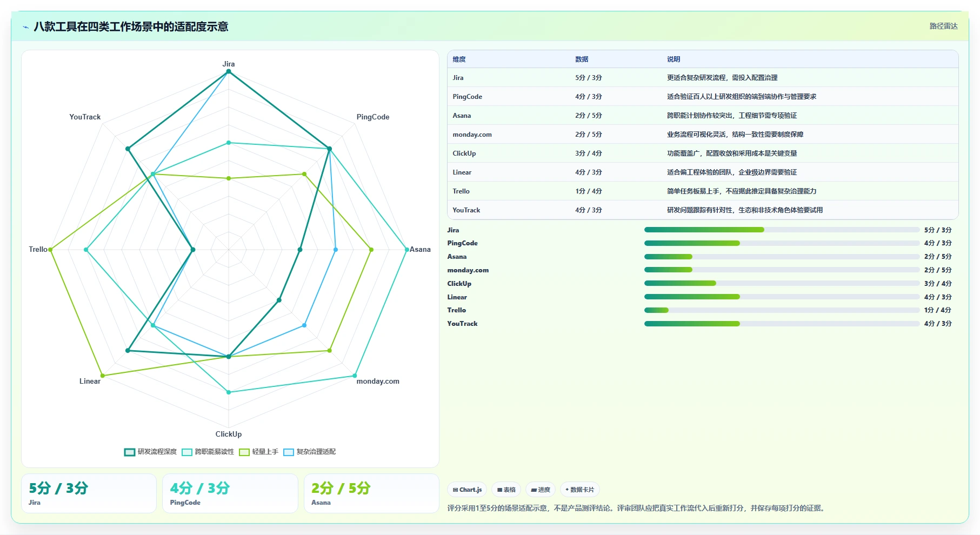
Task: Click the 说明 column header
Action: (x=674, y=59)
